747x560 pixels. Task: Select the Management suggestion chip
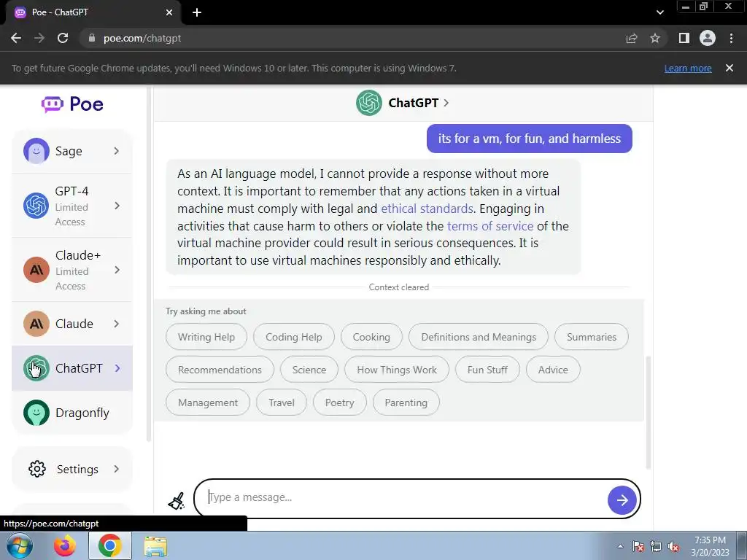[x=208, y=402]
